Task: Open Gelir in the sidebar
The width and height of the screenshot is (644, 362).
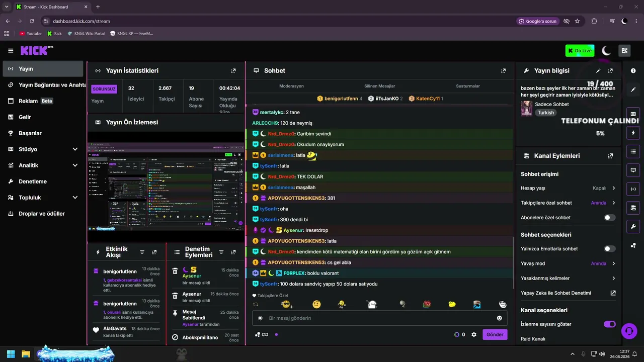Action: 43,117
